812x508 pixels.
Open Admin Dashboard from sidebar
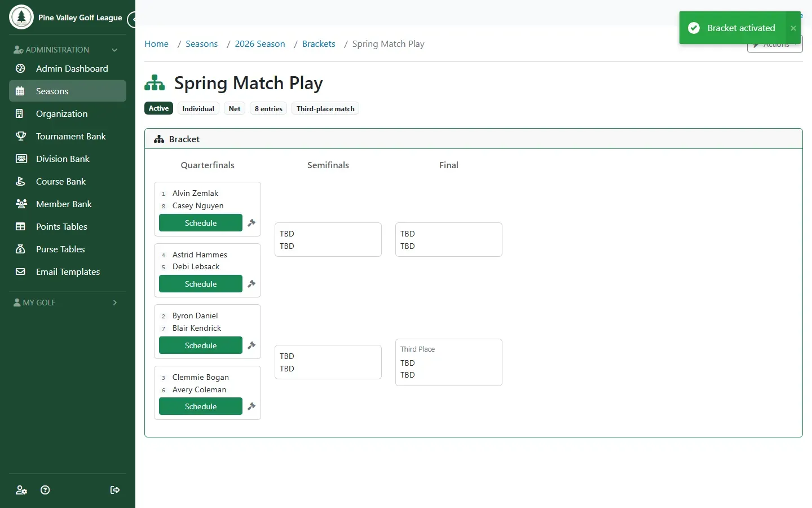[x=68, y=68]
